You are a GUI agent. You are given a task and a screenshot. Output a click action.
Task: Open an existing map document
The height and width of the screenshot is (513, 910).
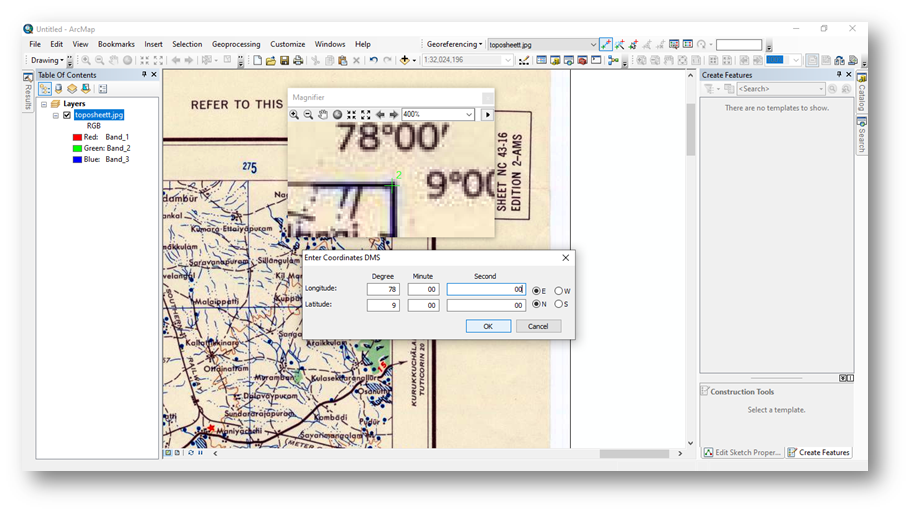coord(270,60)
